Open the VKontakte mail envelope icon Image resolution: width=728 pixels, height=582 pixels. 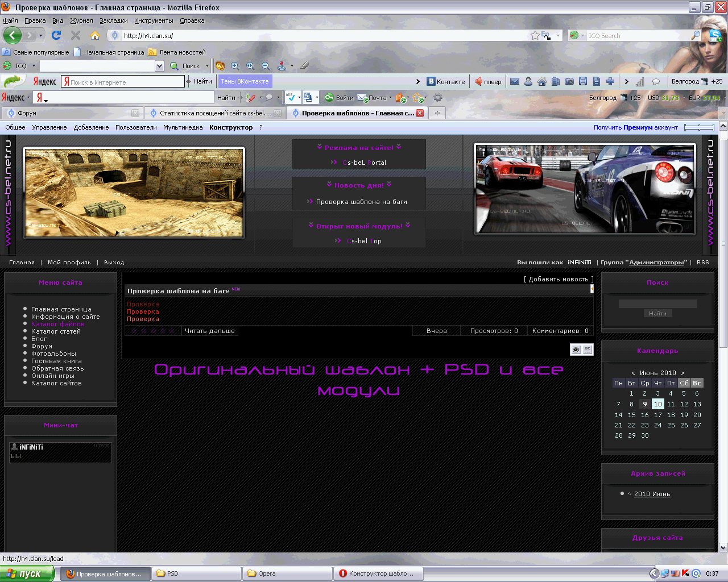pyautogui.click(x=515, y=81)
